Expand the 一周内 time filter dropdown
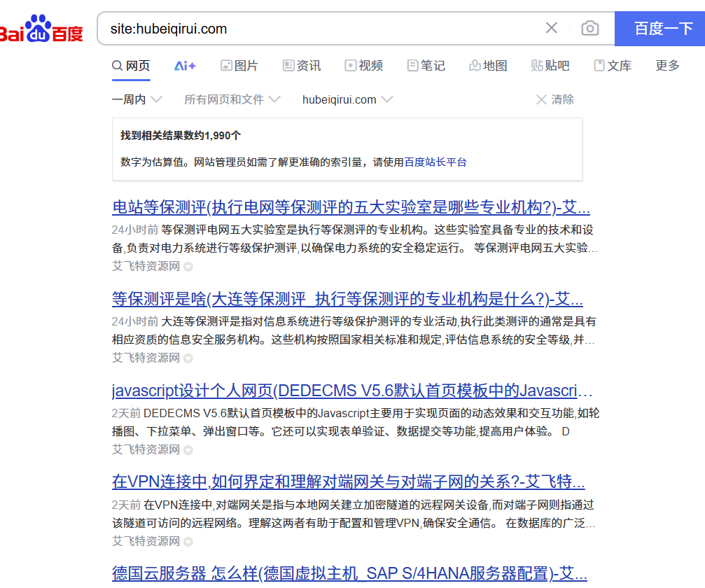The width and height of the screenshot is (705, 588). click(x=137, y=99)
